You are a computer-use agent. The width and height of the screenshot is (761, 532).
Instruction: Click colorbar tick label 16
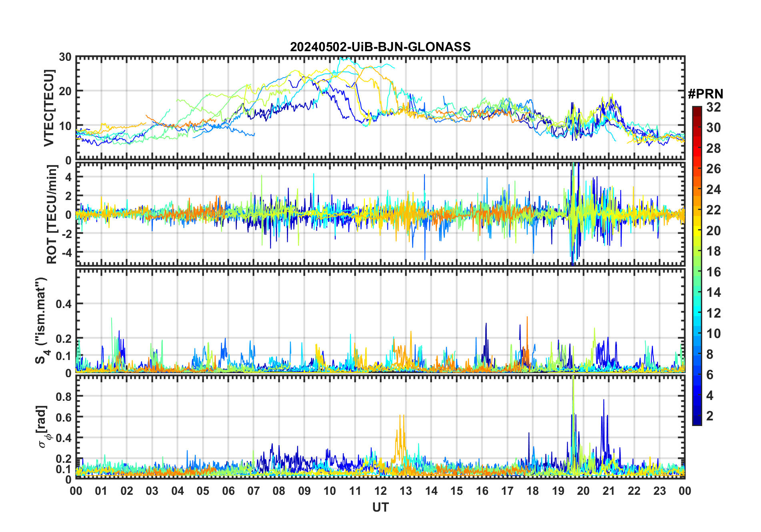tap(713, 272)
